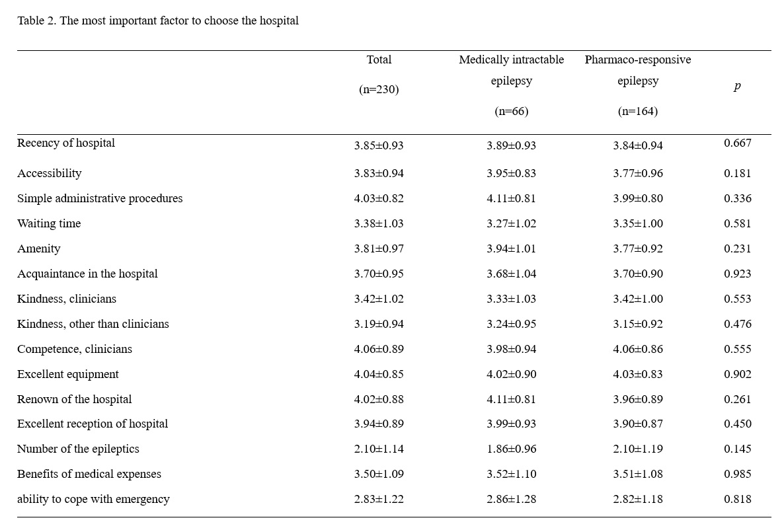Image resolution: width=784 pixels, height=532 pixels.
Task: Select "Acquaintance in the hospital" row label
Action: coord(87,274)
